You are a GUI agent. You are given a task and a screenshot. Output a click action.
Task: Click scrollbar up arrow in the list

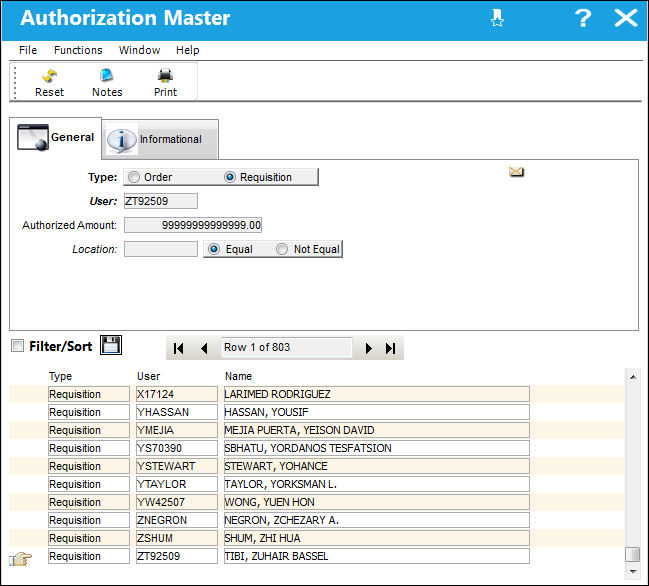[x=633, y=377]
